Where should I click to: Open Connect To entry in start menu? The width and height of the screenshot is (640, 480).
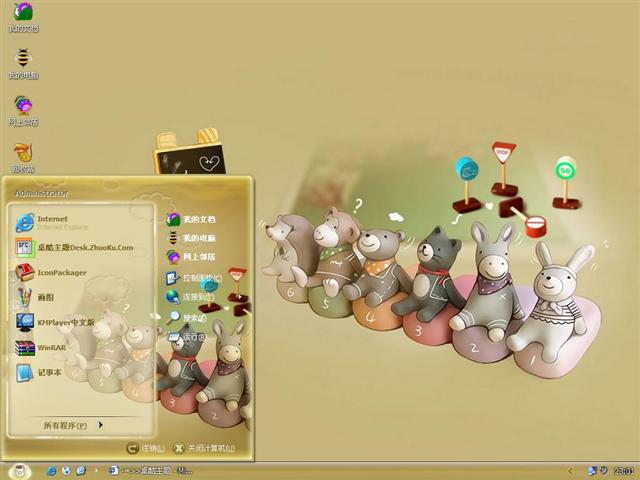click(x=190, y=297)
